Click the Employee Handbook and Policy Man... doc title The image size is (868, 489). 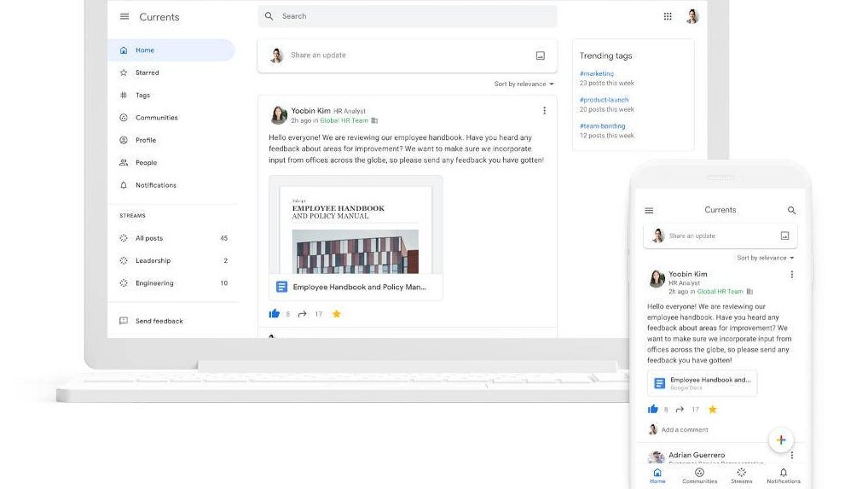point(359,287)
